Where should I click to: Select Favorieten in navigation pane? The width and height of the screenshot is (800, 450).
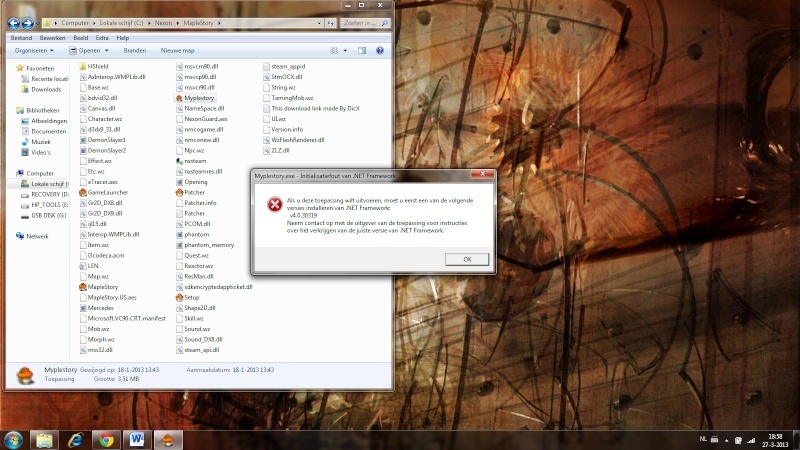40,68
